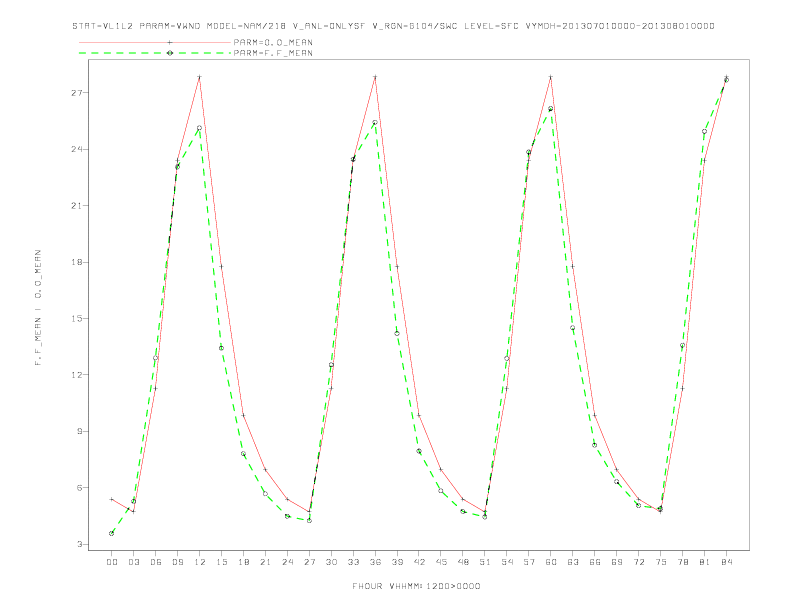Click the x-axis hour label 39
Screen dimensions: 792x612
[397, 562]
